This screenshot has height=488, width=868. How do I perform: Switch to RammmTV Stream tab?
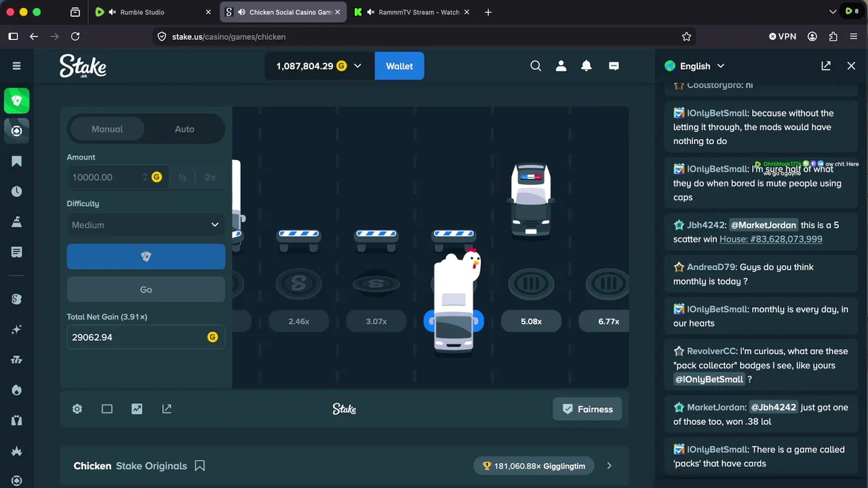tap(413, 12)
